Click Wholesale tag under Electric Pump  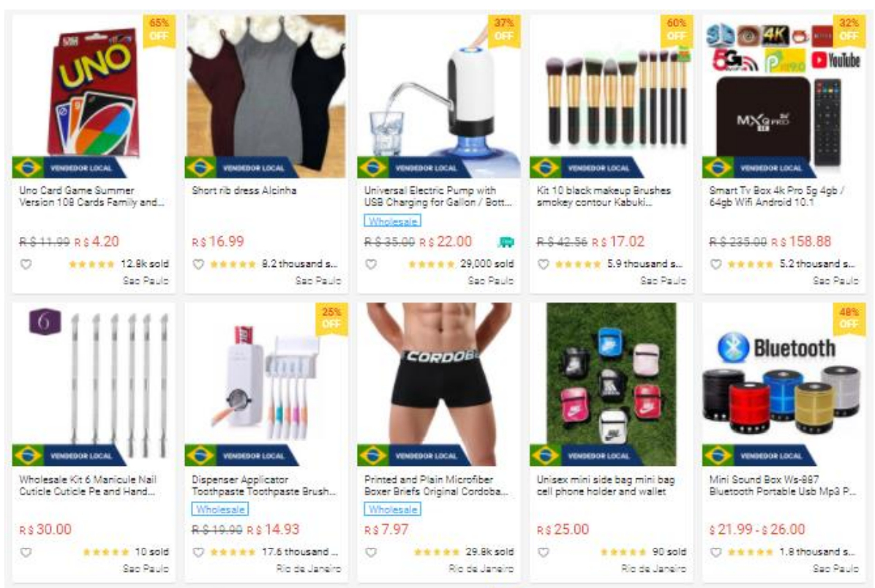click(392, 222)
